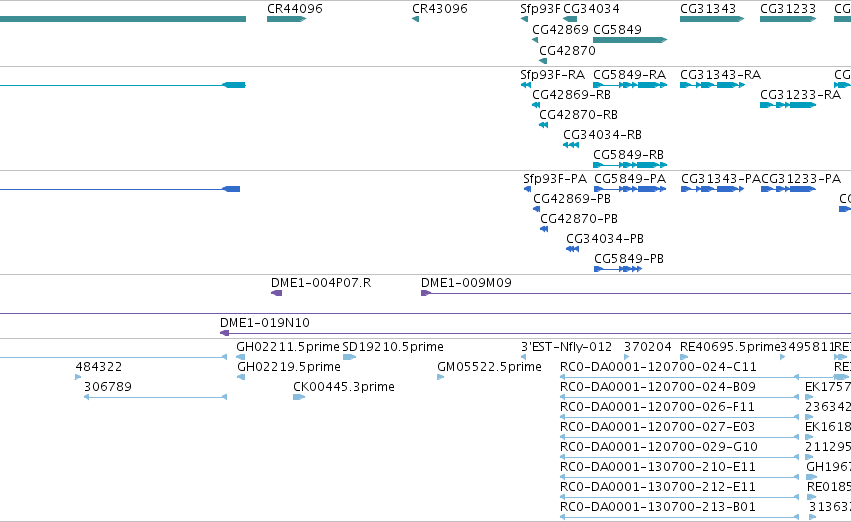This screenshot has height=522, width=851.
Task: Click the GM05522.5prime EST
Action: [440, 378]
